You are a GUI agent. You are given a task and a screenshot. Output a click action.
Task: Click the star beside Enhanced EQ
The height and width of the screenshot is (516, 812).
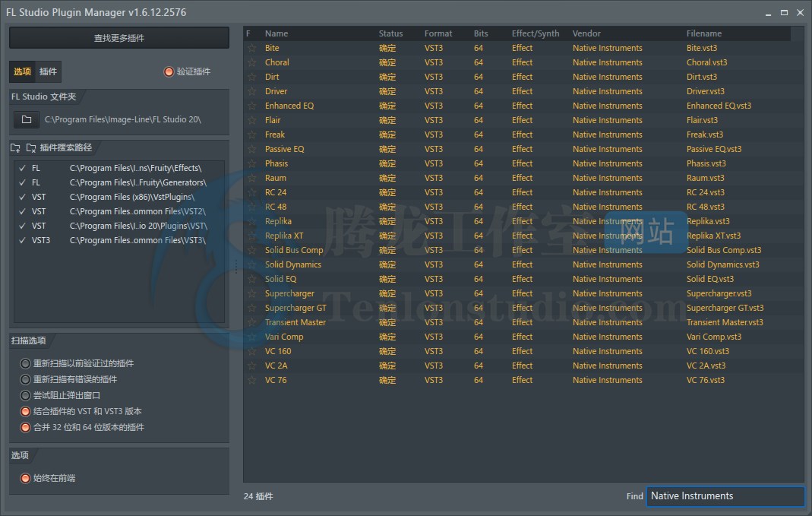[251, 106]
